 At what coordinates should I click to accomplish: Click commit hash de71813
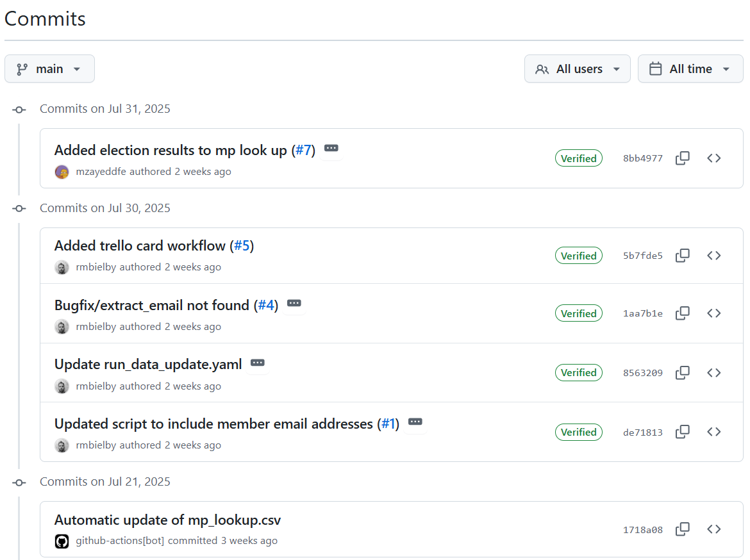click(643, 432)
